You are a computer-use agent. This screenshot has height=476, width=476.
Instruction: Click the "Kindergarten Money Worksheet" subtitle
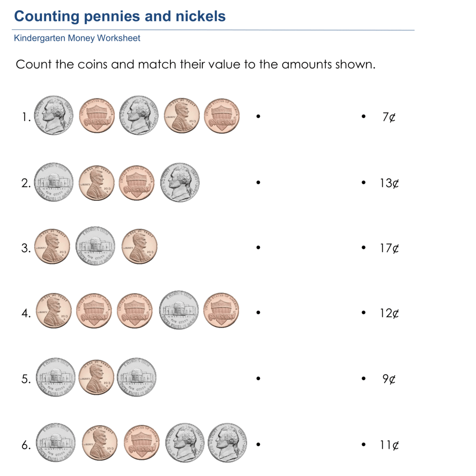77,38
